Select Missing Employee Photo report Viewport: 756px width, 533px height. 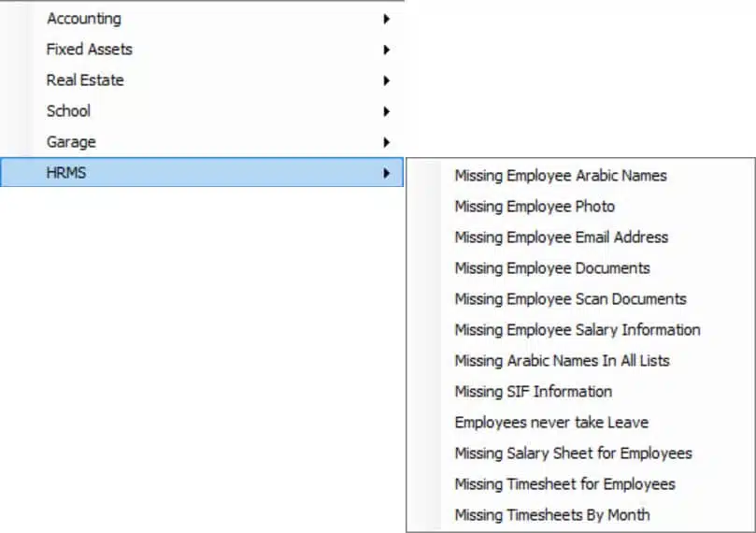click(x=580, y=207)
